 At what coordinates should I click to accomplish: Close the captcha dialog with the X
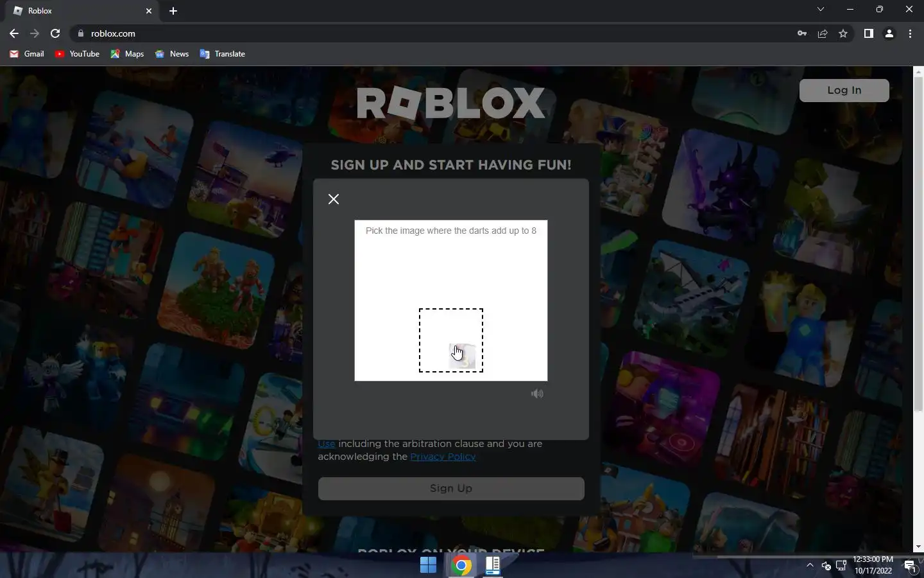334,199
